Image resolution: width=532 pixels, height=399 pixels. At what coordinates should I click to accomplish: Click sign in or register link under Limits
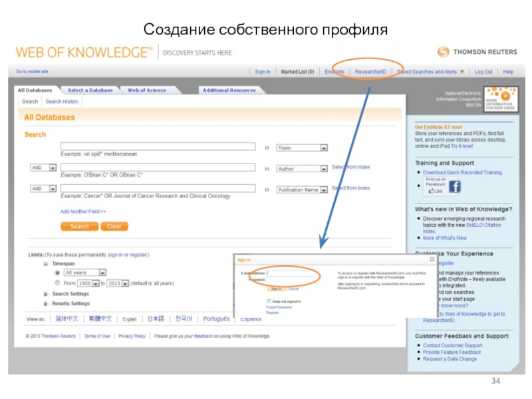click(127, 255)
